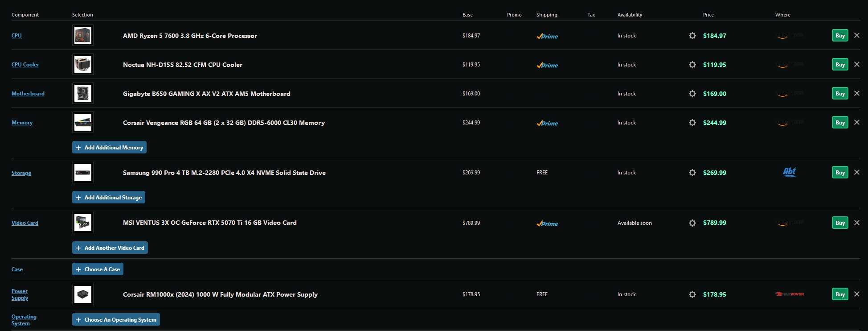Click the $789.99 video card price
Image resolution: width=868 pixels, height=331 pixels.
(x=715, y=223)
